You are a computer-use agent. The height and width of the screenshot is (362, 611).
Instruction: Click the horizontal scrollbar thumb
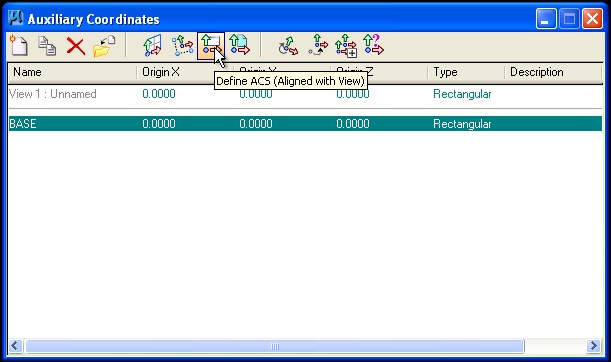click(x=275, y=346)
